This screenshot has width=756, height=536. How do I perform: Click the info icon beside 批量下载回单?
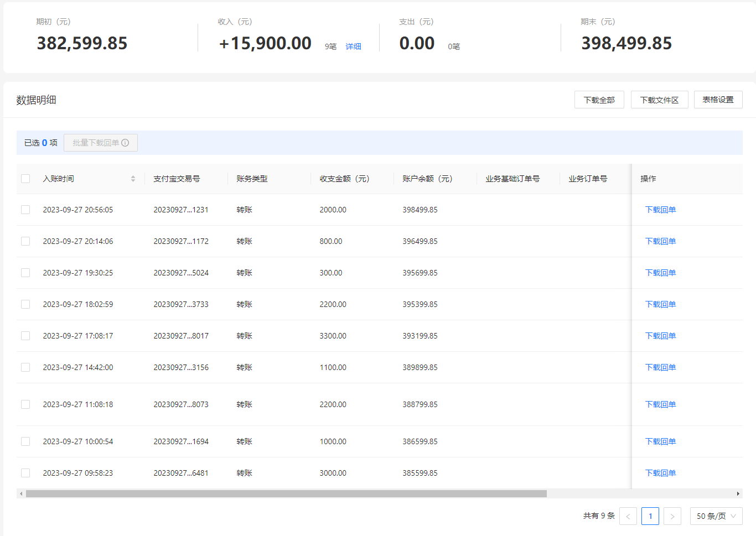click(125, 143)
